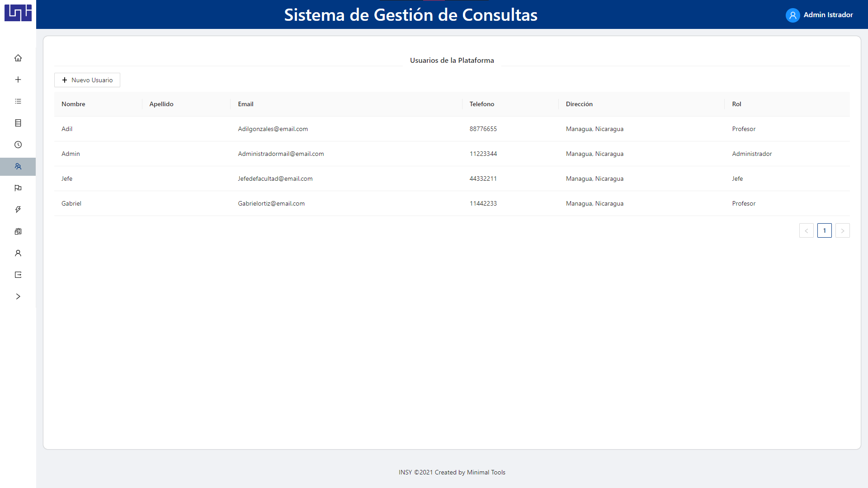Select page 1 in pagination
The height and width of the screenshot is (488, 868).
pos(824,230)
